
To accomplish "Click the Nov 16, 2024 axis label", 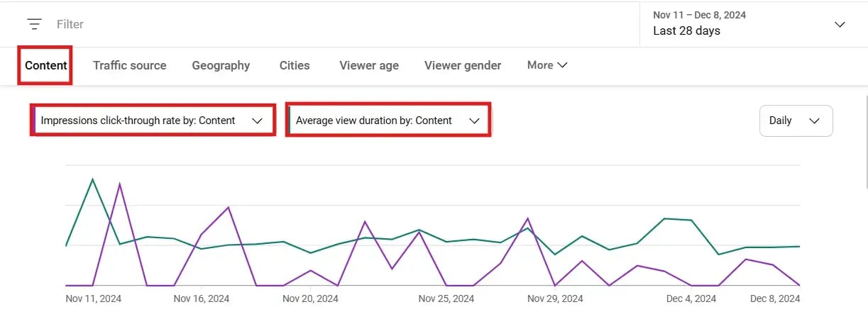I will click(x=202, y=298).
